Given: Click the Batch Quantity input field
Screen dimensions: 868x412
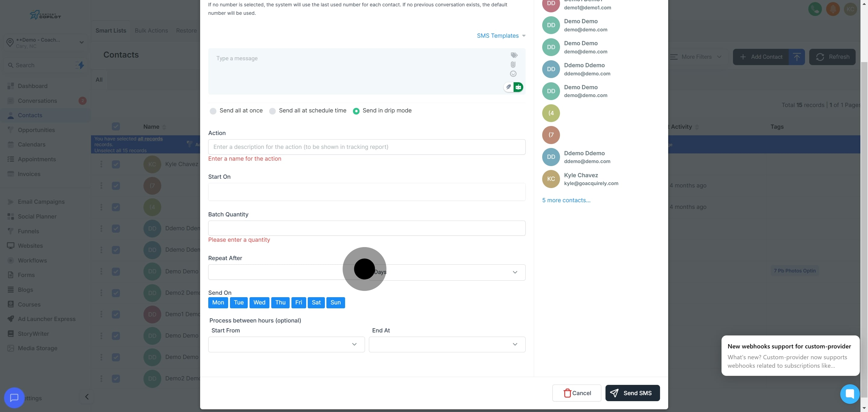Looking at the screenshot, I should click(x=366, y=228).
